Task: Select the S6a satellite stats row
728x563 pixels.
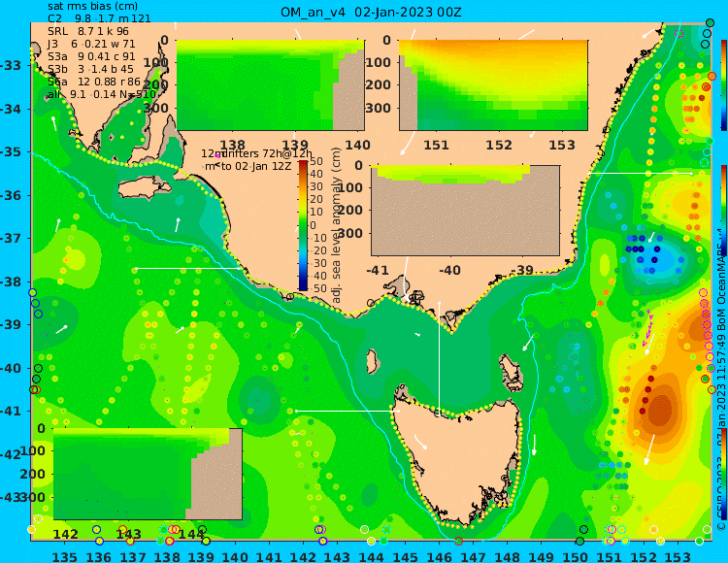Action: [94, 82]
